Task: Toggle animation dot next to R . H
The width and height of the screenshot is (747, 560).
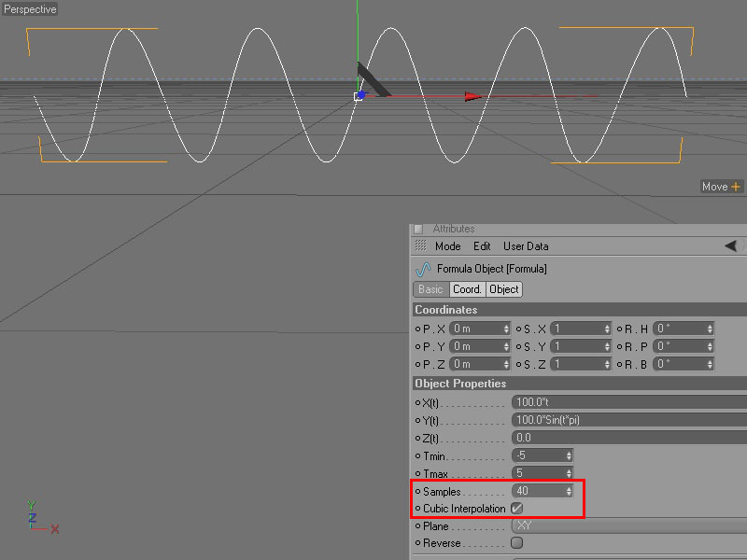Action: tap(619, 329)
